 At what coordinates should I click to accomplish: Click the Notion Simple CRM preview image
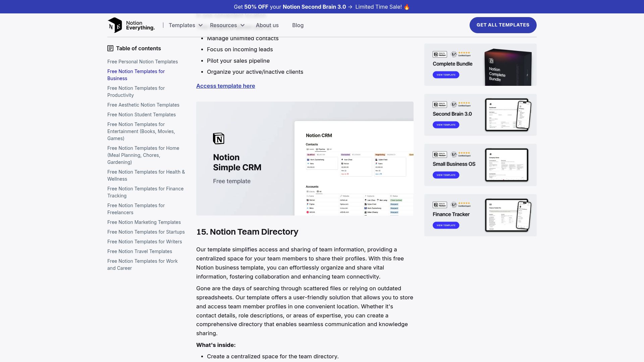click(x=305, y=159)
